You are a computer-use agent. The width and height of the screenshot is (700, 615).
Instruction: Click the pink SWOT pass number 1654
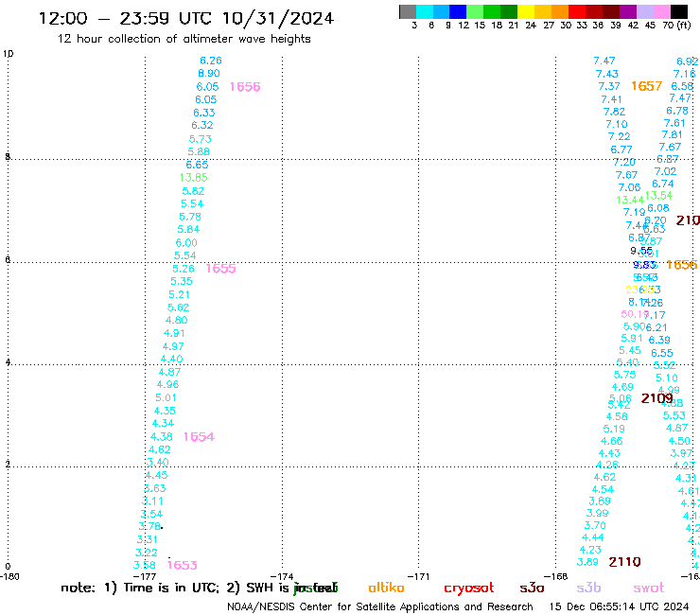coord(199,437)
